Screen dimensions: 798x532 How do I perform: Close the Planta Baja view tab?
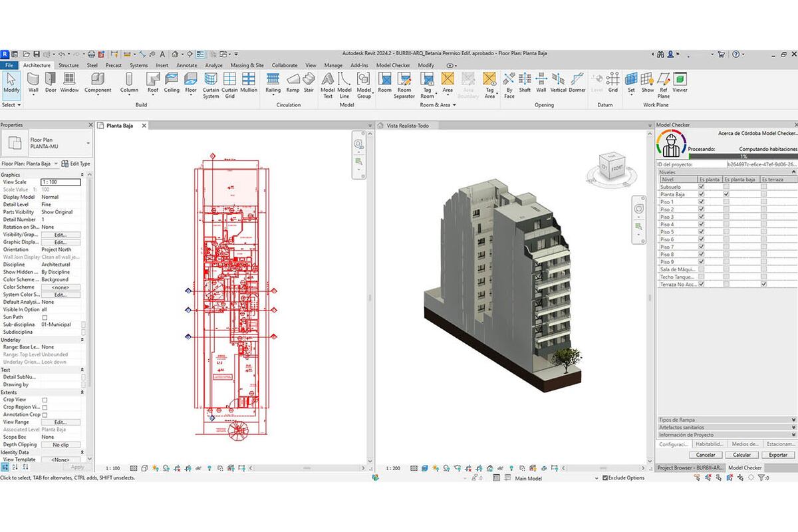pos(144,125)
